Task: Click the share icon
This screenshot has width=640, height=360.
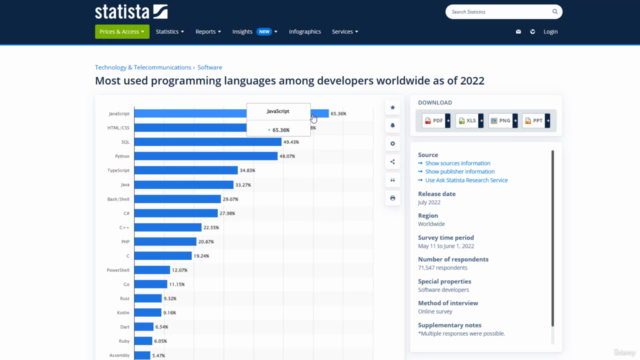Action: click(x=393, y=162)
